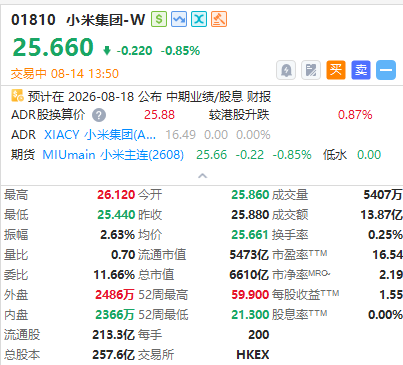403x365 pixels.
Task: Click the 较港股升跌 label
Action: (239, 115)
